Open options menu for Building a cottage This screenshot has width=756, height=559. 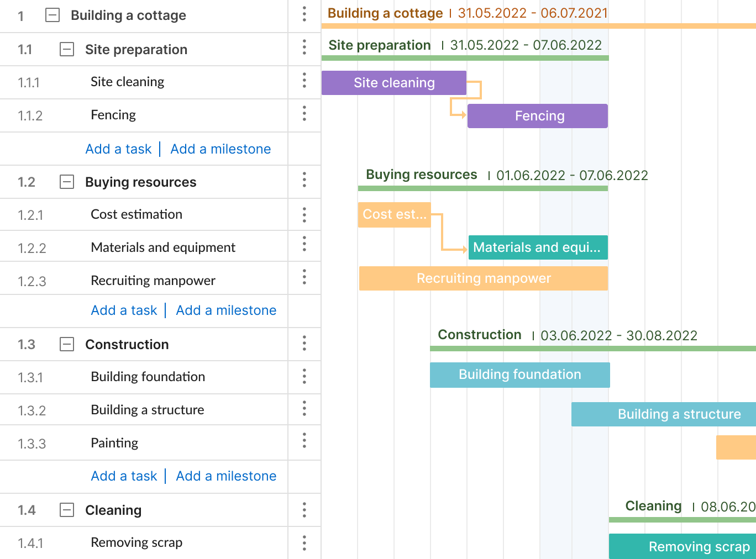(x=305, y=15)
